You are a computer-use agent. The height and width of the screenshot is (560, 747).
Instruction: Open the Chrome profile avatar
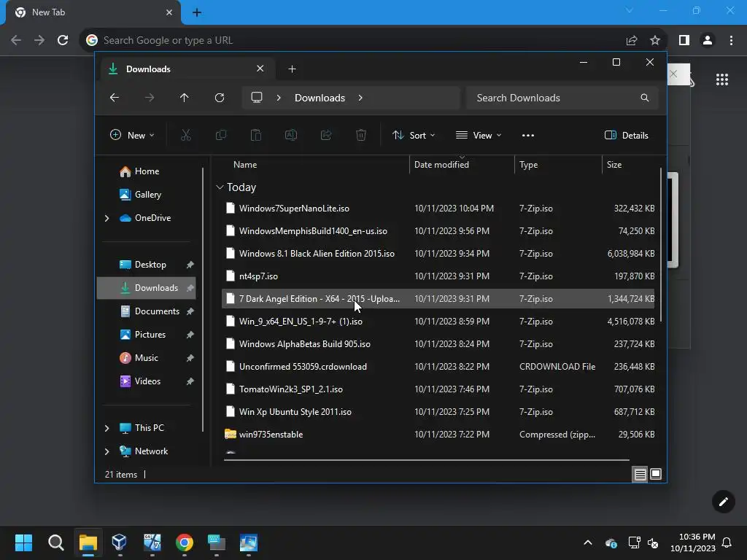tap(708, 41)
